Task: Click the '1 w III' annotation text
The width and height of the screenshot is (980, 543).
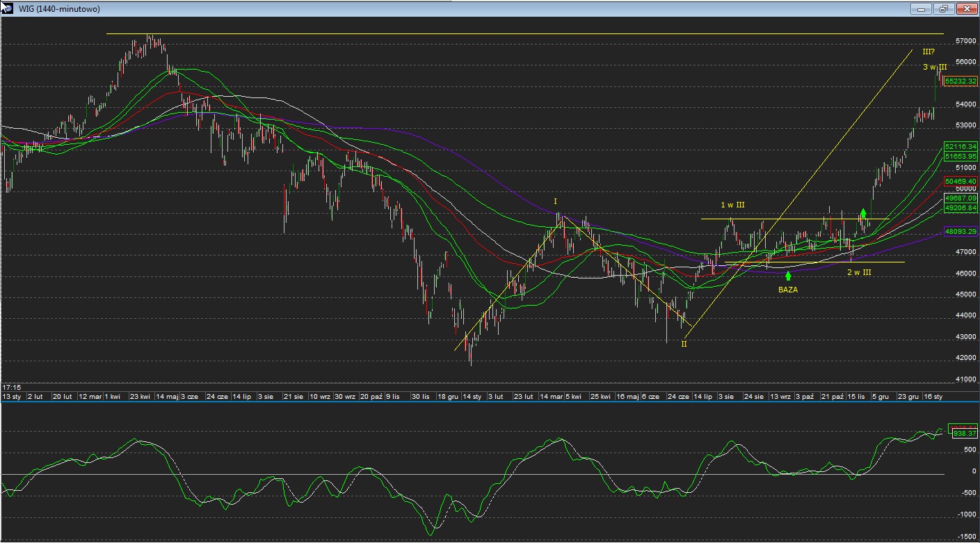Action: (x=732, y=205)
